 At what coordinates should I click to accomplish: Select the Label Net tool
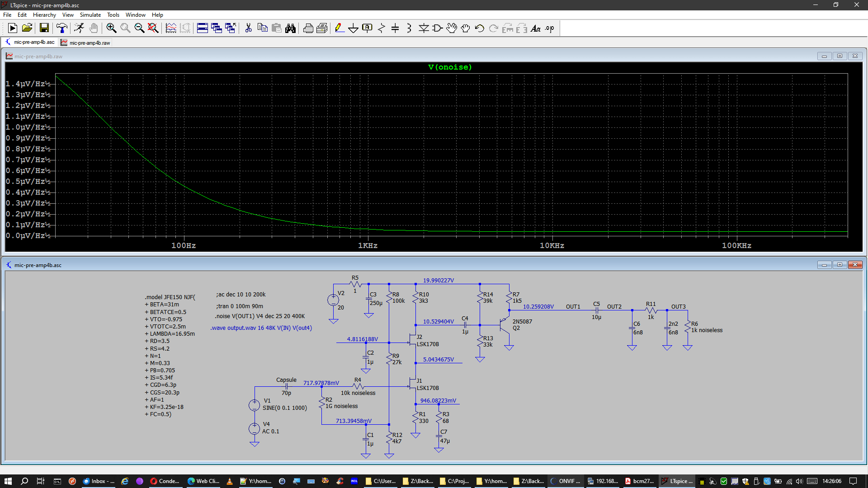(x=367, y=28)
